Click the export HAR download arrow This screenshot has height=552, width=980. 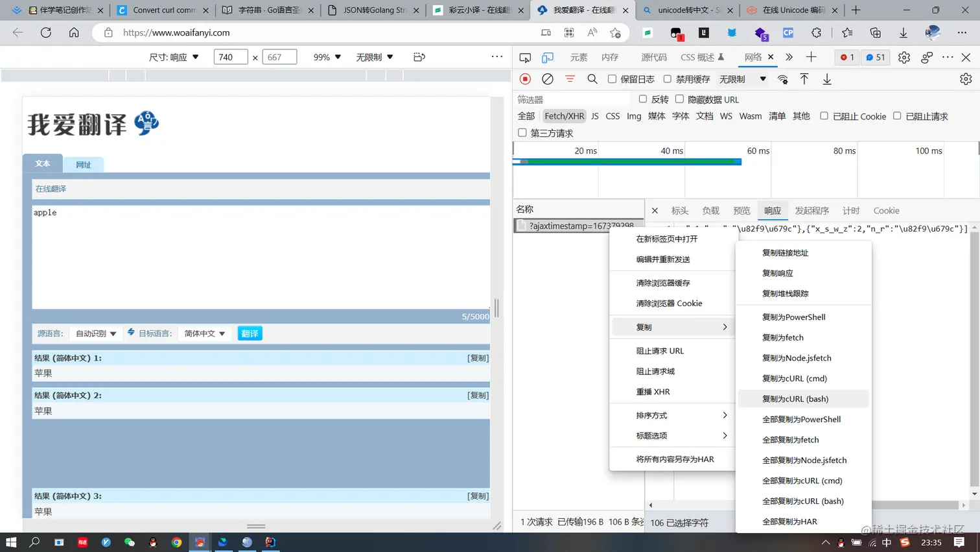pyautogui.click(x=827, y=79)
